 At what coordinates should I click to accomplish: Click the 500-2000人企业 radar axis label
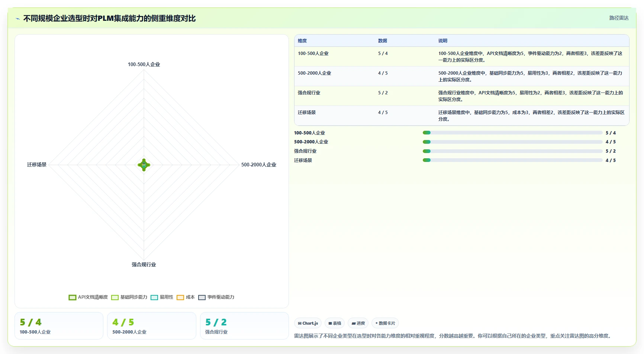[259, 165]
